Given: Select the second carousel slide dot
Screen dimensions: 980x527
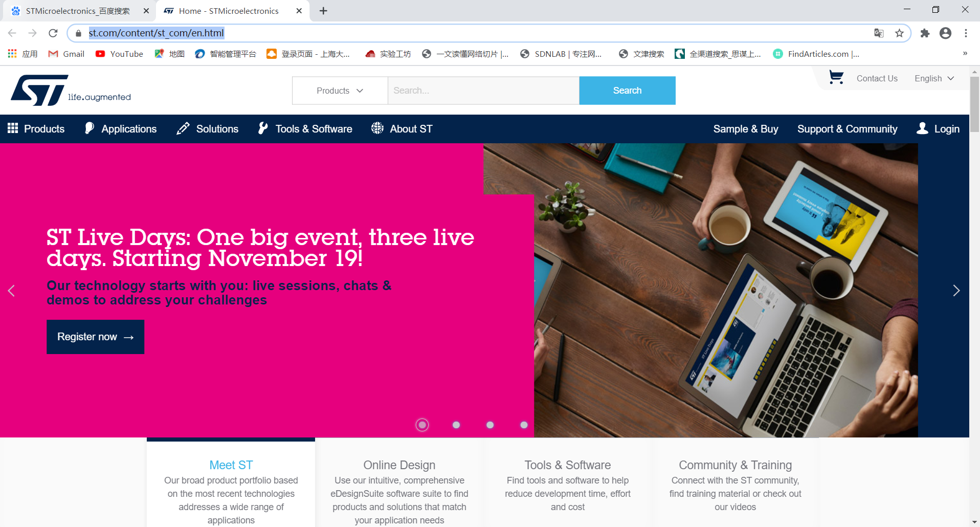Looking at the screenshot, I should click(456, 425).
